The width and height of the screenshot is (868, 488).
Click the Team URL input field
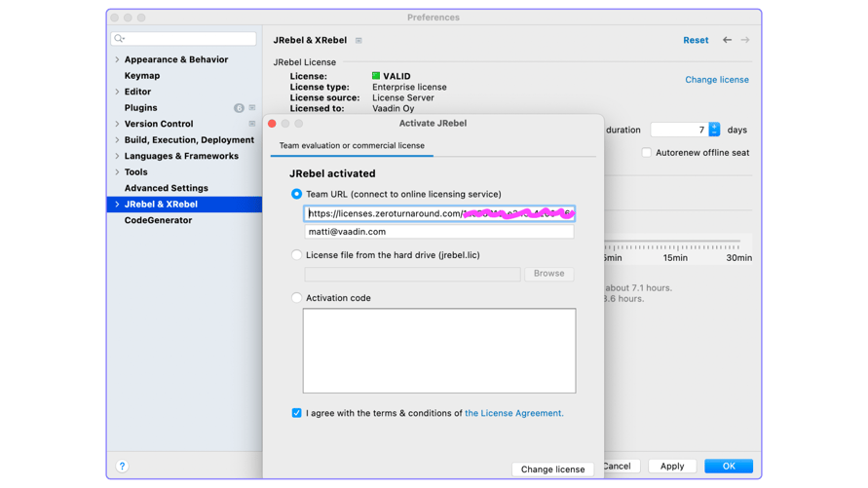point(439,213)
